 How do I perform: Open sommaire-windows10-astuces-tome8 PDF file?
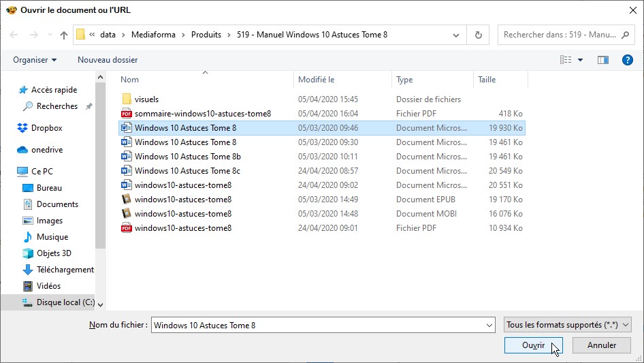pyautogui.click(x=202, y=114)
